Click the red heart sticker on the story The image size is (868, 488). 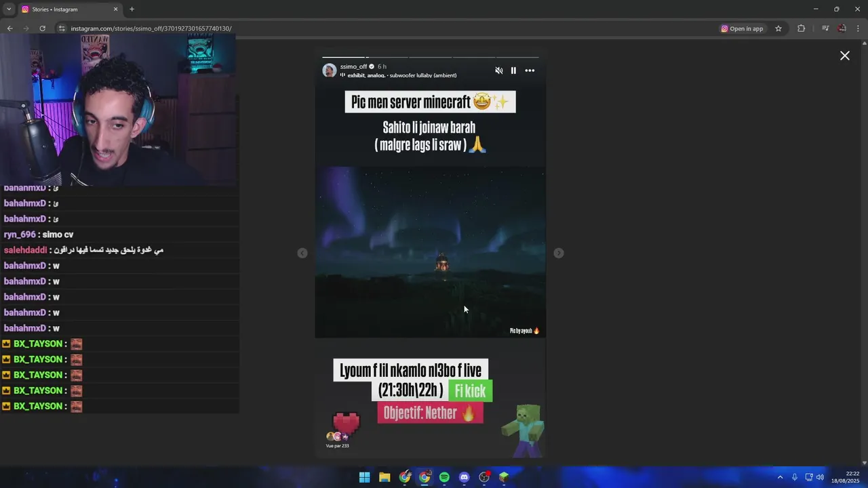346,424
